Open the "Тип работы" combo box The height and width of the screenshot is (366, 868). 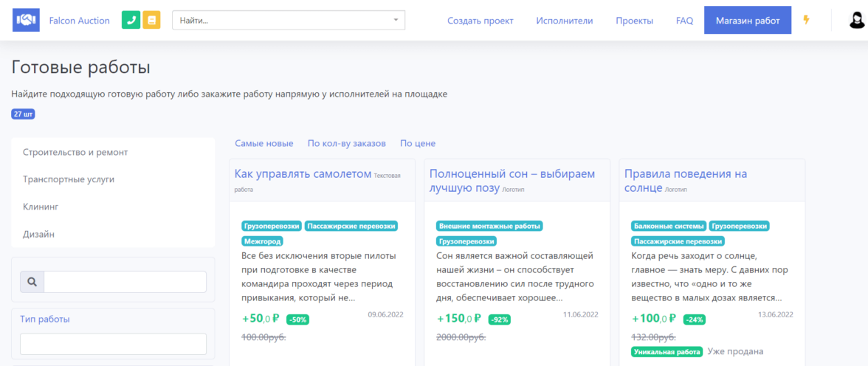pos(113,344)
